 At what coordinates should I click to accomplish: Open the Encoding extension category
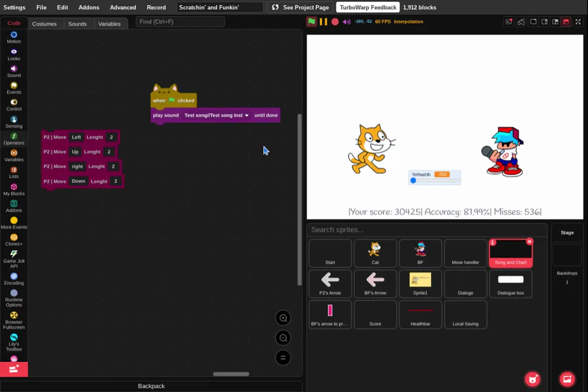click(14, 279)
